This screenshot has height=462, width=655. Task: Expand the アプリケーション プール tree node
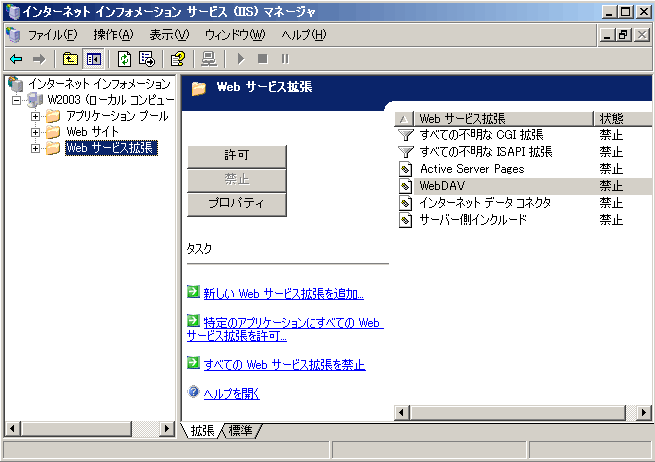36,116
